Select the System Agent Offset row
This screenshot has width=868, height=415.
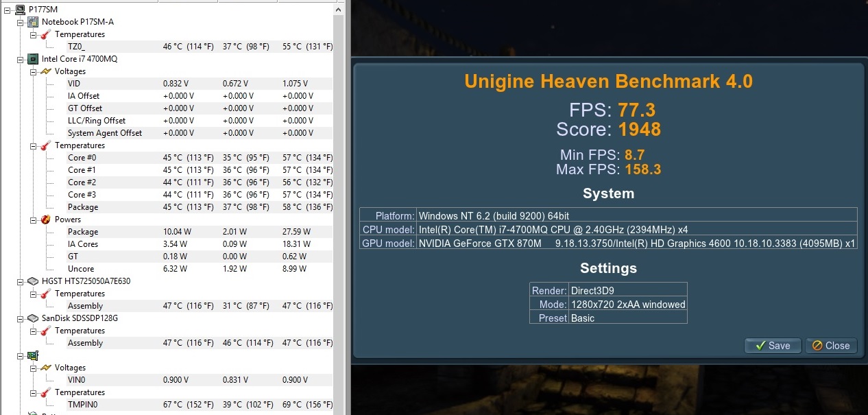(199, 133)
